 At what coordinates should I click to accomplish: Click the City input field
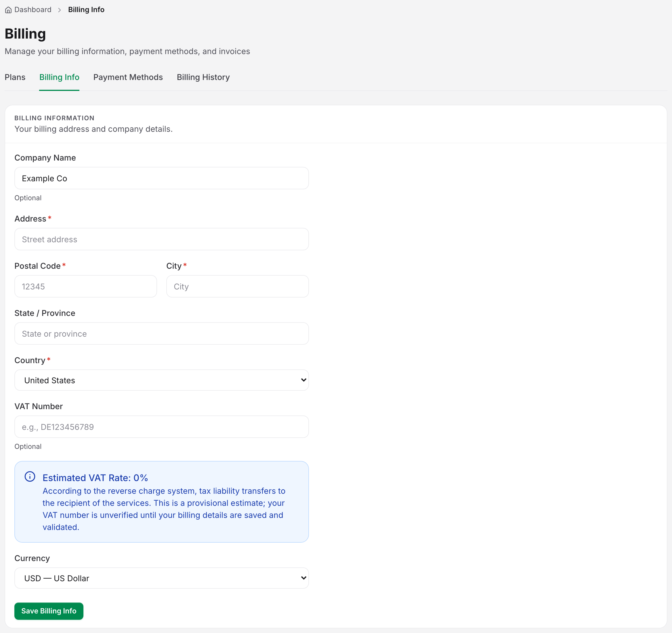coord(237,286)
